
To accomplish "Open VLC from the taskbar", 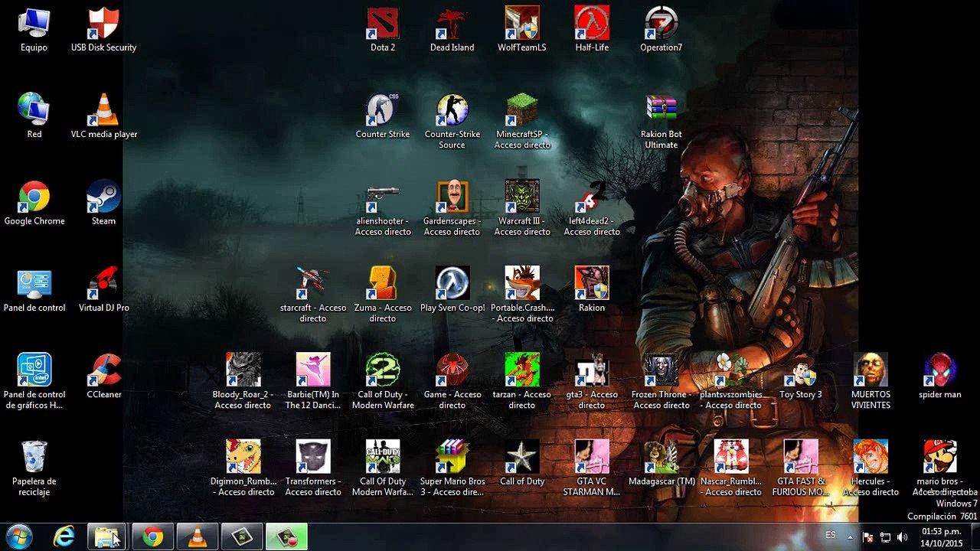I will (x=198, y=537).
